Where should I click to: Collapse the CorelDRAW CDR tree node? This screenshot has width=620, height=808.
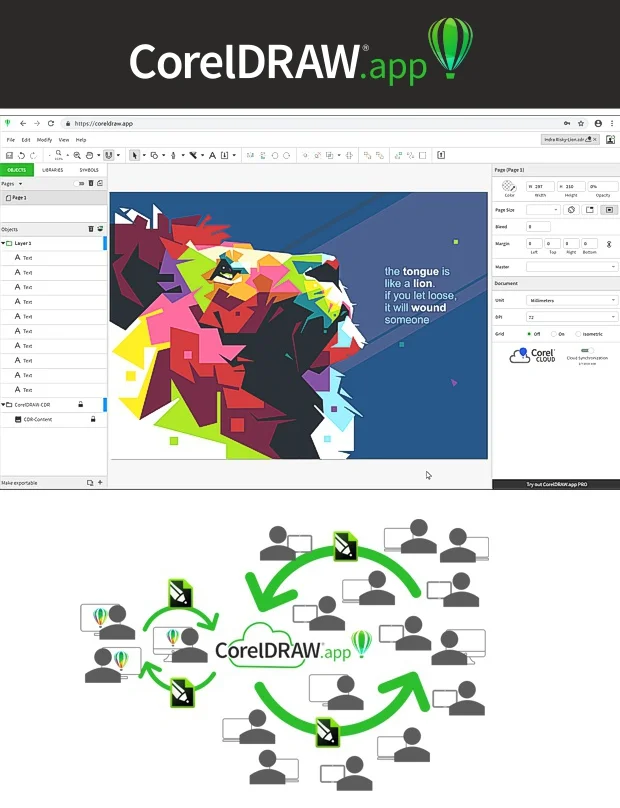3,405
